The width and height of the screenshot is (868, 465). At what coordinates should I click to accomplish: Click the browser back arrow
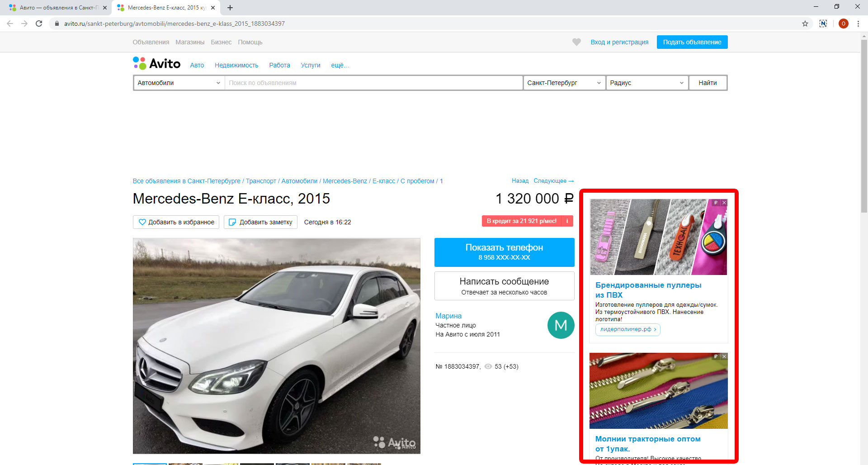pos(10,24)
